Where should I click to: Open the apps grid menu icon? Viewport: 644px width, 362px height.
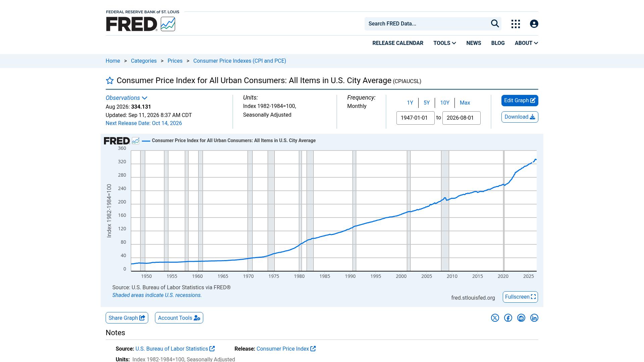516,24
